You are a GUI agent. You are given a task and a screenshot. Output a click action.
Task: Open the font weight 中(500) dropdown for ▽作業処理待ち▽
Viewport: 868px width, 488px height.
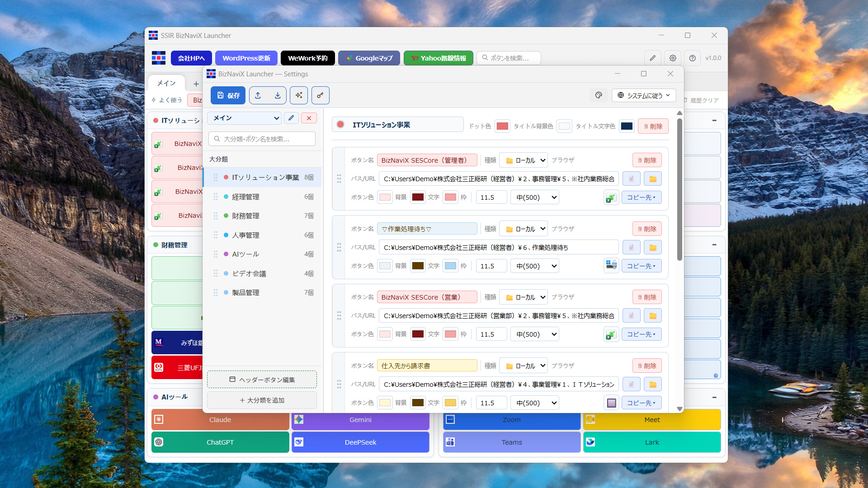(535, 266)
